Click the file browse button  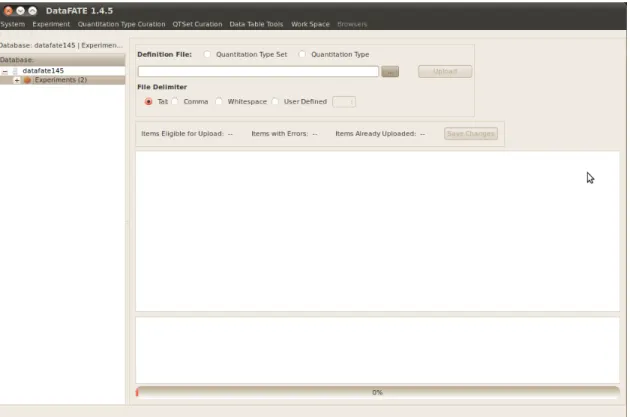click(x=390, y=72)
